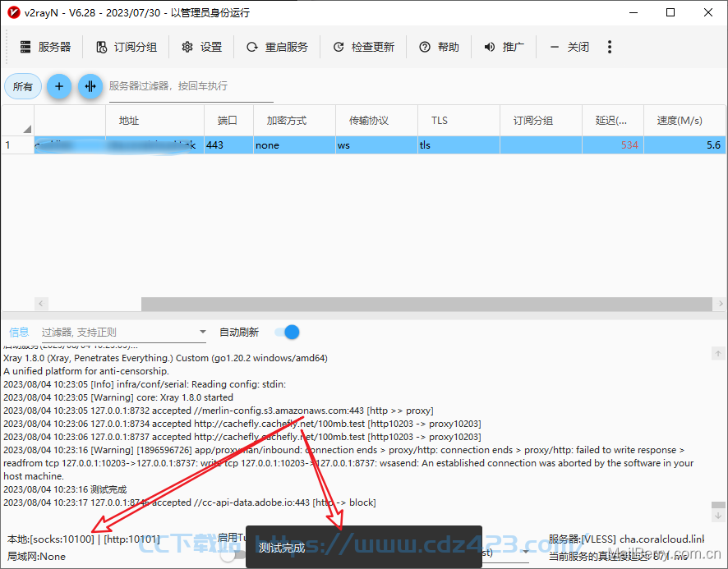Viewport: 728px width, 569px height.
Task: Click the '10:23:16 测试完成' log line
Action: [x=65, y=489]
